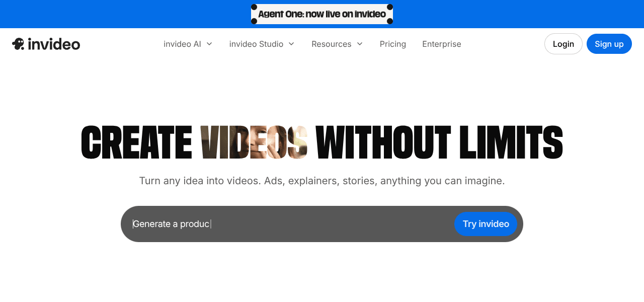Open the Agent One announcement banner
This screenshot has height=302, width=644.
click(322, 14)
